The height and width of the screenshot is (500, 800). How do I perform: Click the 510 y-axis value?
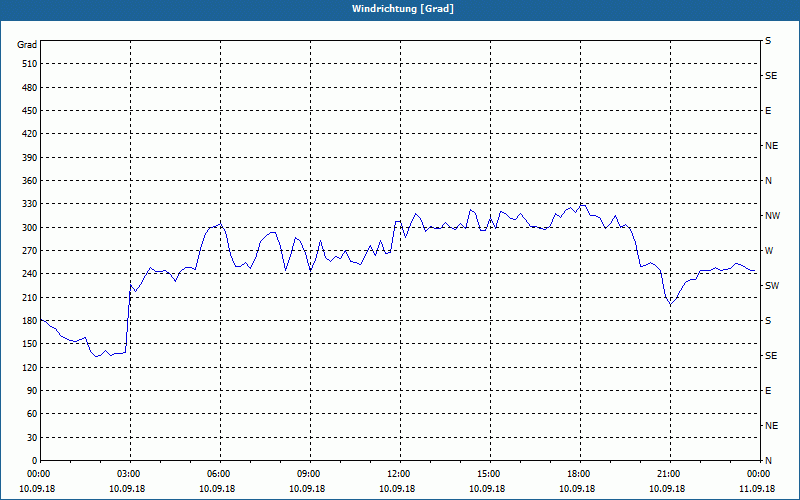(30, 64)
